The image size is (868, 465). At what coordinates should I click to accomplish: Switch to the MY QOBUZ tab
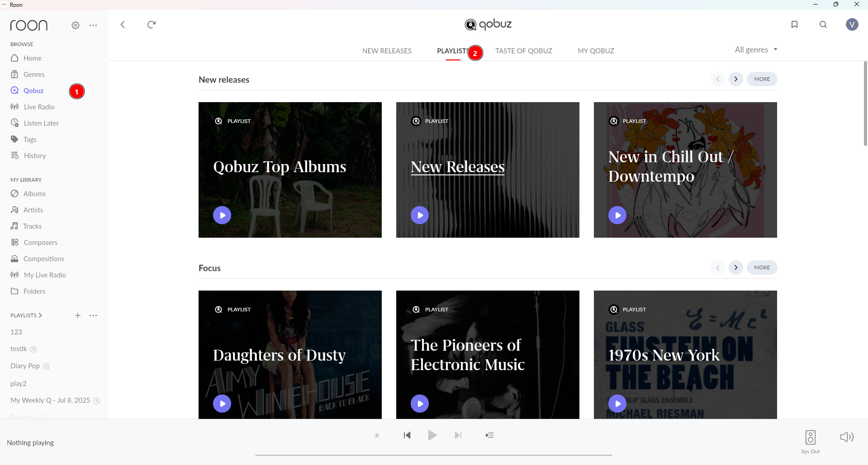[x=596, y=51]
